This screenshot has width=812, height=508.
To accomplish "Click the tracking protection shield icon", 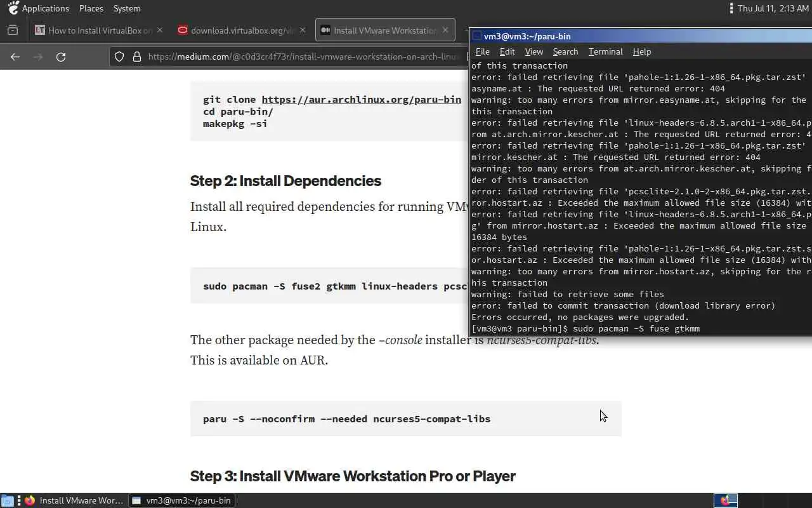I will pos(119,57).
